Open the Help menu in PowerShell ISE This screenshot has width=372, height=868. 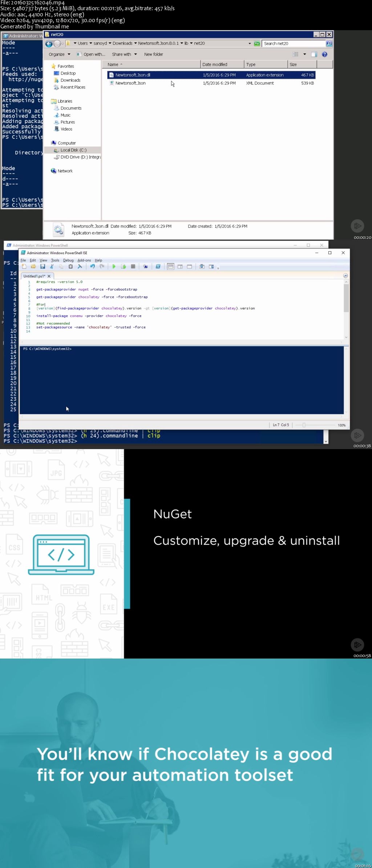[98, 260]
